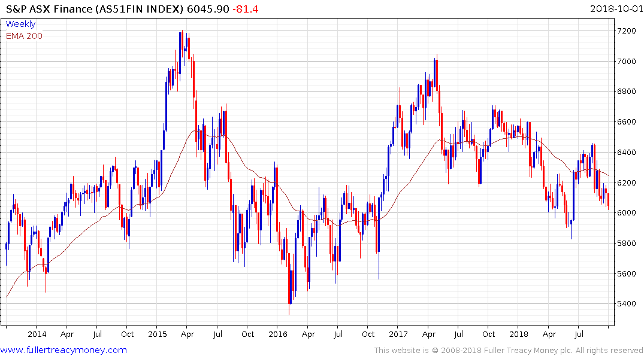
Task: Click the 6200 price axis label
Action: click(627, 182)
